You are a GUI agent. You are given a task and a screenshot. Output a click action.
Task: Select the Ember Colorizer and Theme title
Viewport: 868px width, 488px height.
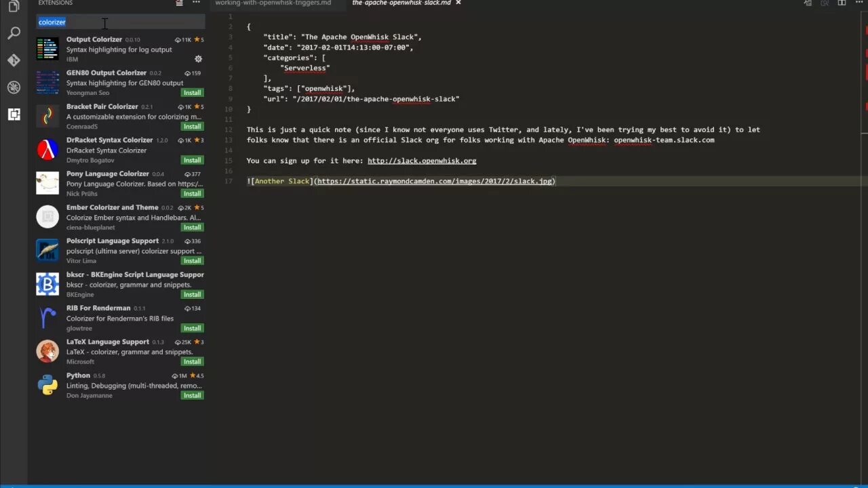click(x=113, y=207)
